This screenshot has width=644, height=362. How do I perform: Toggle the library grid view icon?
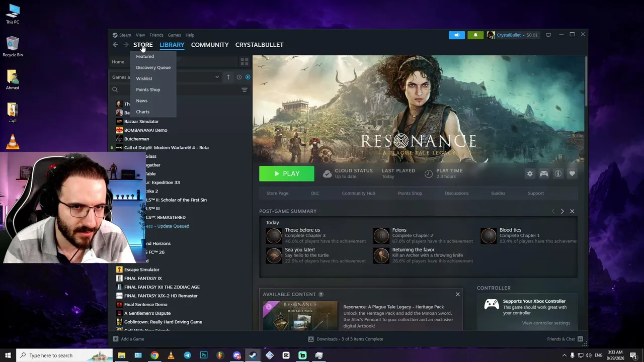coord(245,62)
